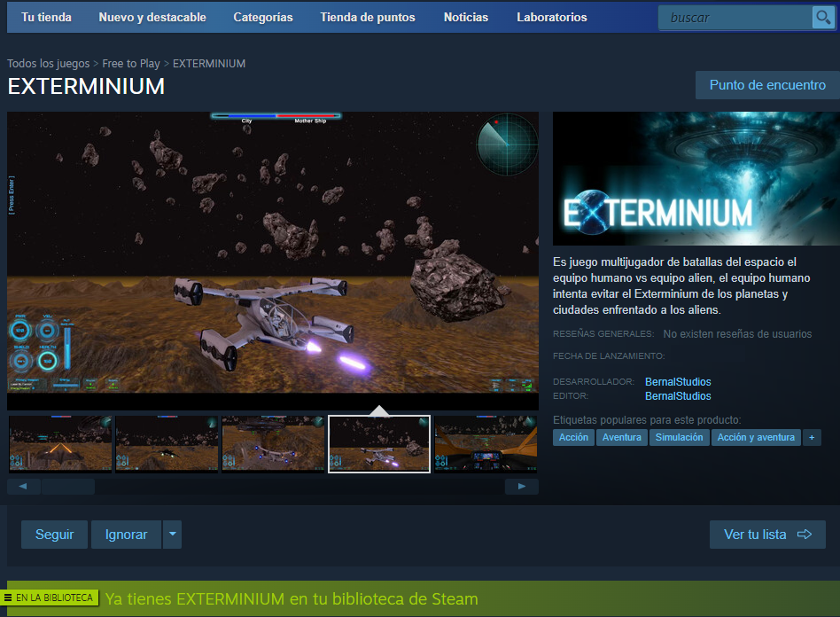The height and width of the screenshot is (617, 840).
Task: Click the left arrow of screenshot scroller
Action: click(23, 487)
